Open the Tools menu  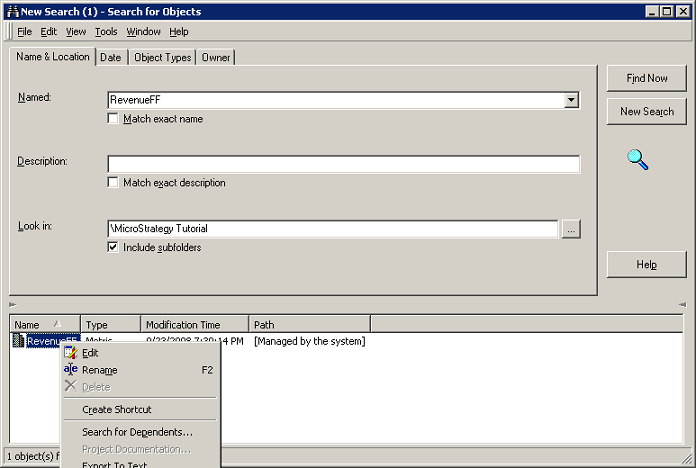[x=106, y=32]
